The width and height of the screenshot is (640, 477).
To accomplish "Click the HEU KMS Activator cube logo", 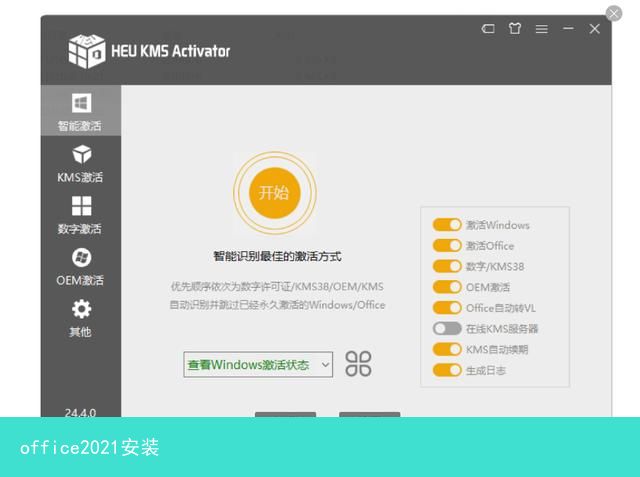I will click(x=87, y=51).
